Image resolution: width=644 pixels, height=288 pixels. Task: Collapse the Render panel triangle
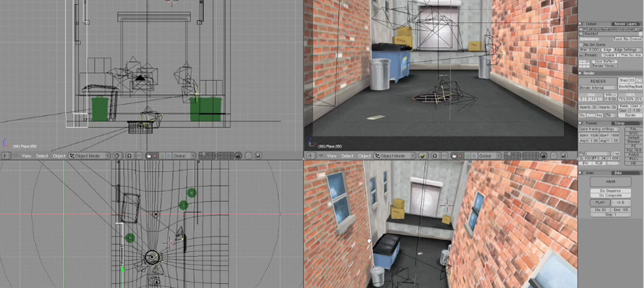[x=580, y=73]
